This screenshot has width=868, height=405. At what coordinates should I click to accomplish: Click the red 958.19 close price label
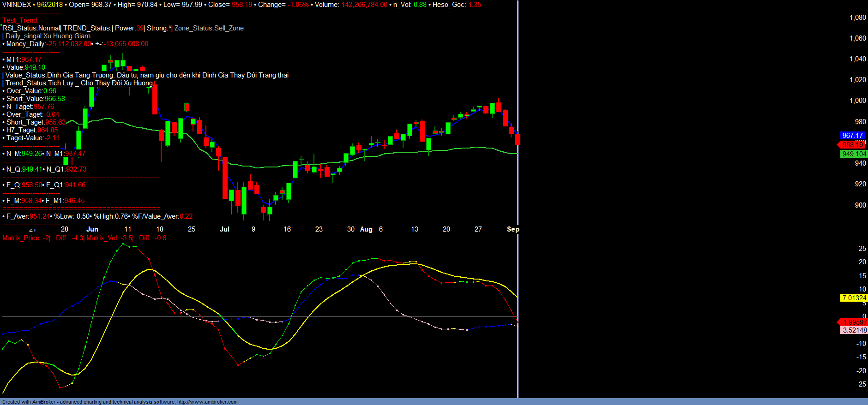[852, 144]
